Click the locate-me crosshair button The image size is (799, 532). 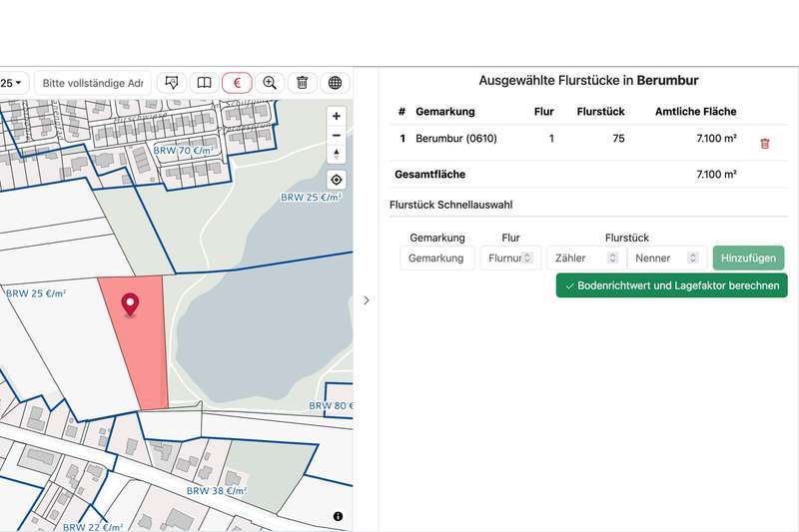pyautogui.click(x=337, y=181)
